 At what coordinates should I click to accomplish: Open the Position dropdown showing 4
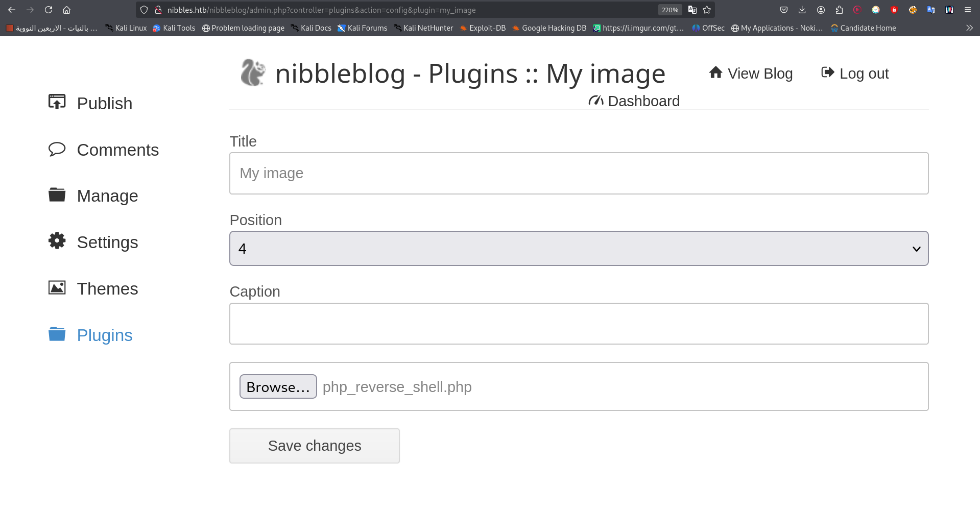(x=579, y=249)
